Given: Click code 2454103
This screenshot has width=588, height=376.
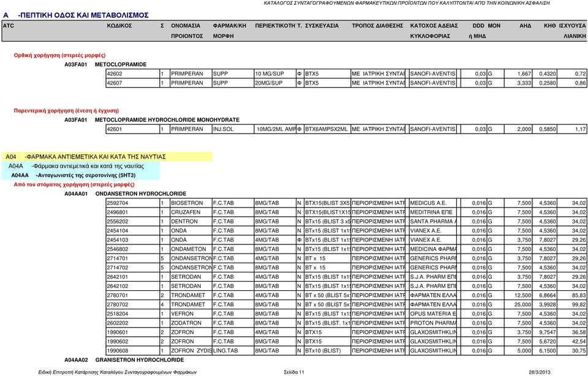Looking at the screenshot, I should coord(118,240).
